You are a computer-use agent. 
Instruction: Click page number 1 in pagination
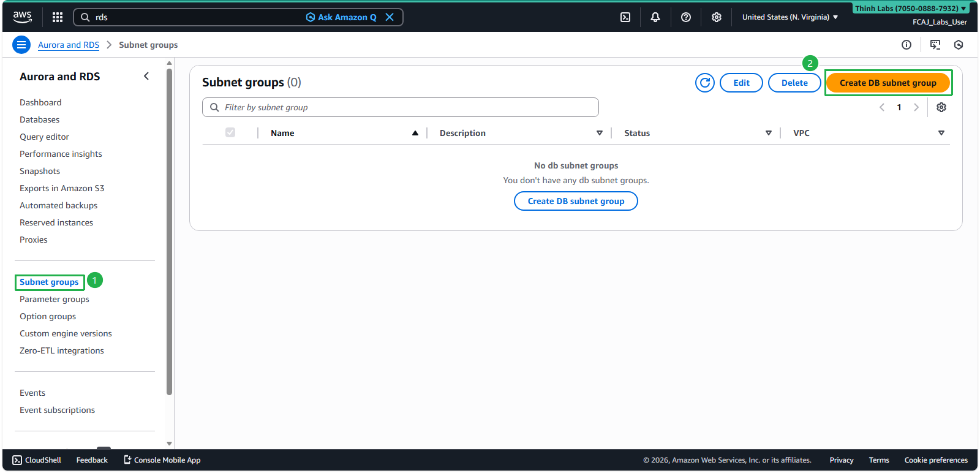pyautogui.click(x=899, y=107)
